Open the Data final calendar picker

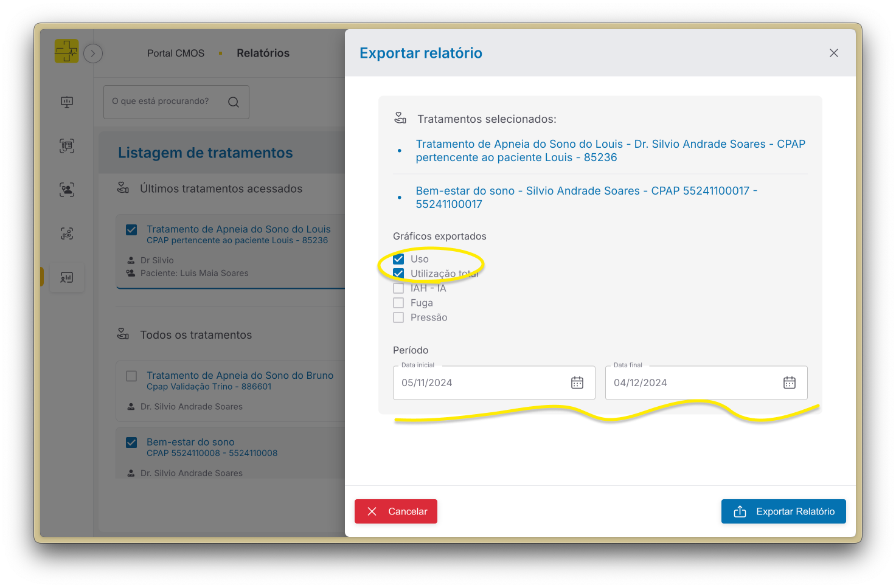789,382
